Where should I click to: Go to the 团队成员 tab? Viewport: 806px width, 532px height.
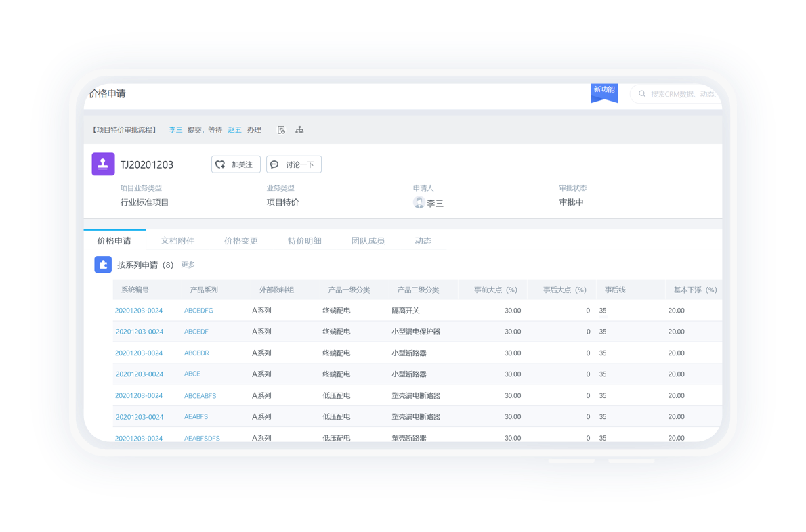368,240
